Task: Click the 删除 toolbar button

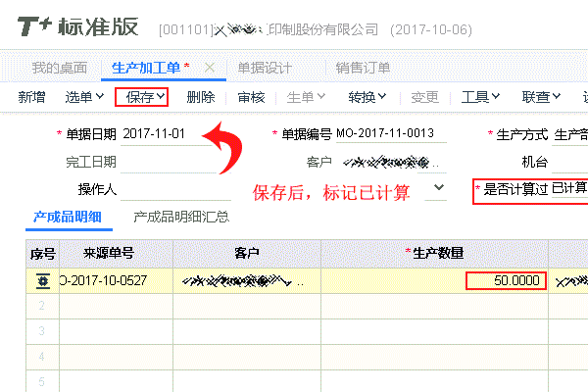Action: 200,97
